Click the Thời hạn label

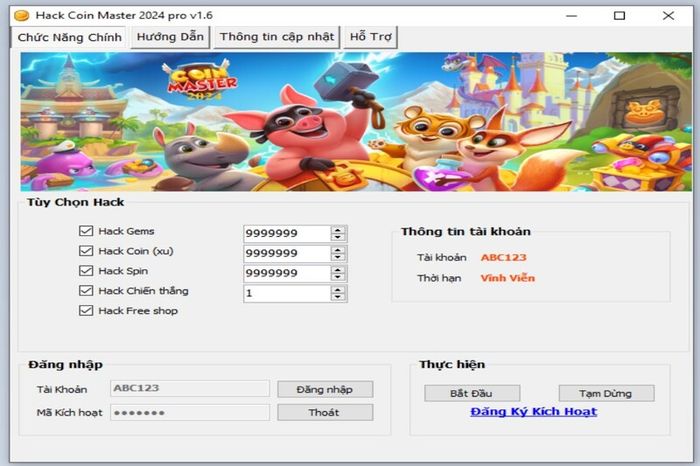point(439,278)
